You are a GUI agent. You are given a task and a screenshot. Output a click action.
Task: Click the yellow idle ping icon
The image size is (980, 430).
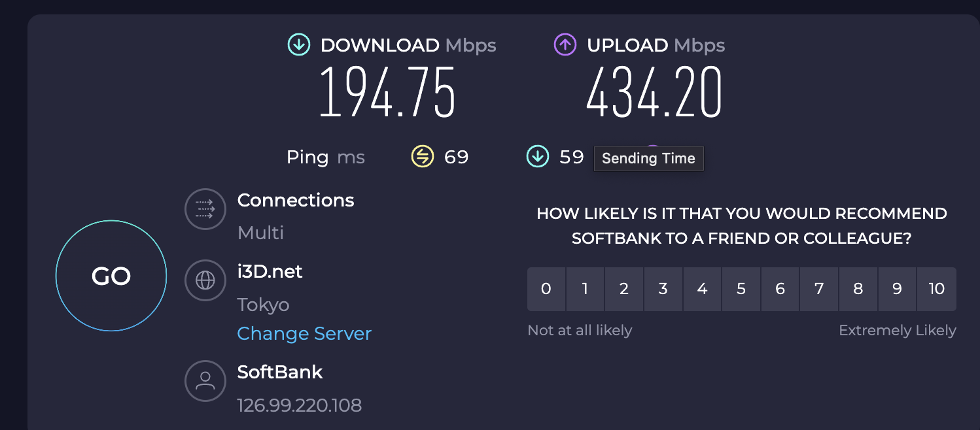coord(422,157)
